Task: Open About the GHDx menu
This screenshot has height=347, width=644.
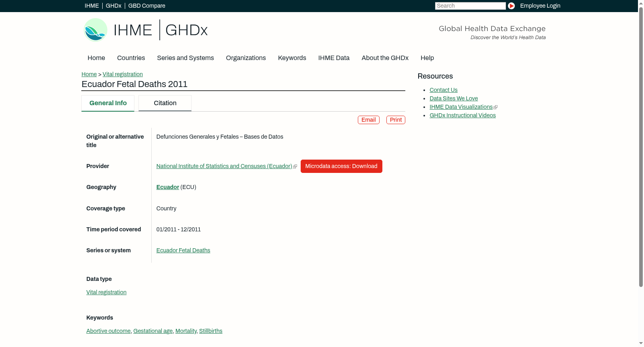Action: pyautogui.click(x=385, y=58)
